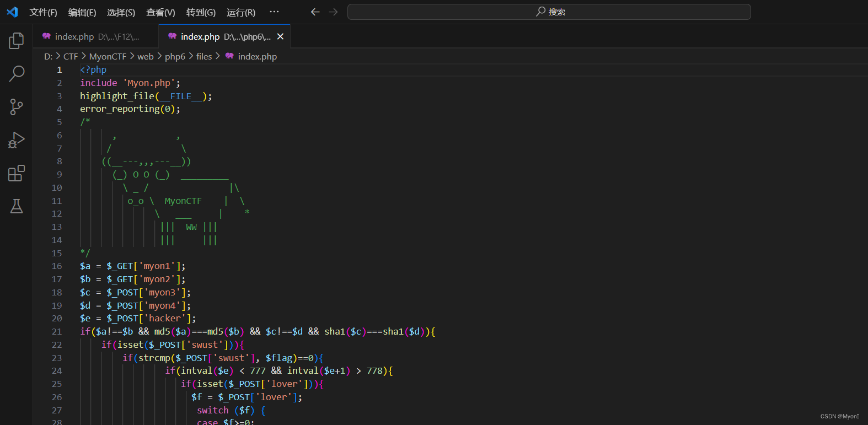Click the include 'Myon.php' line
Viewport: 868px width, 425px height.
point(130,83)
